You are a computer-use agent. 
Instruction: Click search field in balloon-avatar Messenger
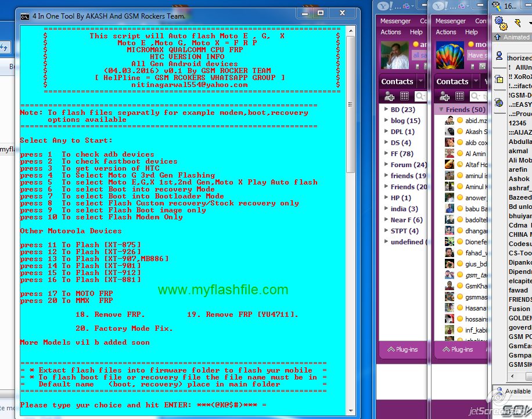(x=478, y=96)
